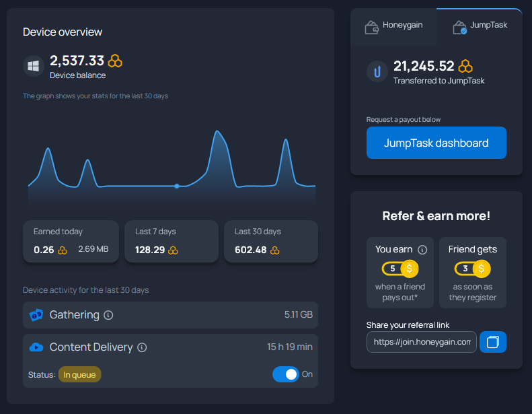Click the Friend gets card title
This screenshot has width=532, height=414.
coord(473,249)
